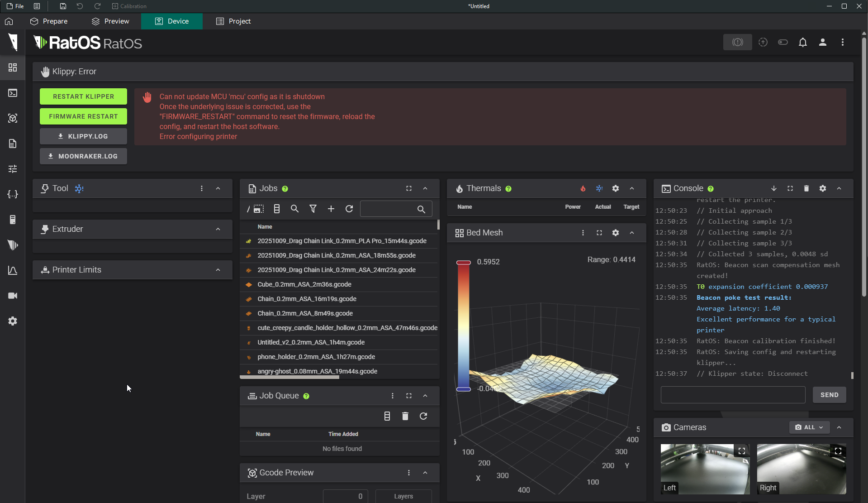Add a new file in Jobs
The image size is (868, 503).
[331, 209]
